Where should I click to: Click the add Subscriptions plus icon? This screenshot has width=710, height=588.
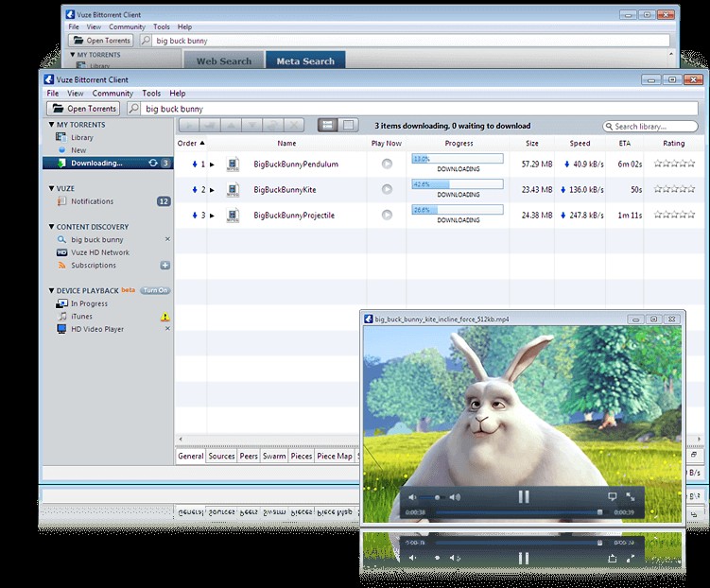coord(165,266)
